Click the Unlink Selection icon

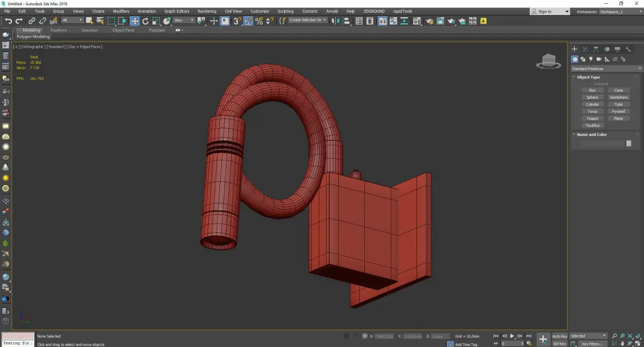tap(42, 21)
